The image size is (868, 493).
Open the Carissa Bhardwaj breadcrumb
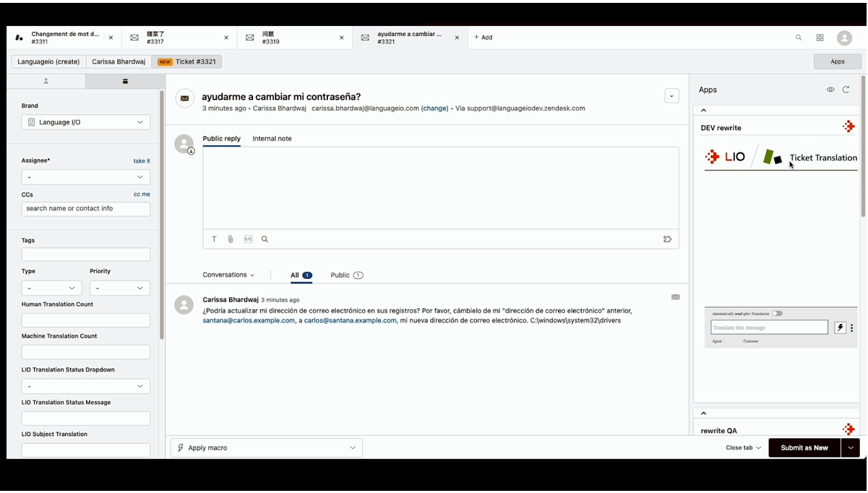(119, 61)
